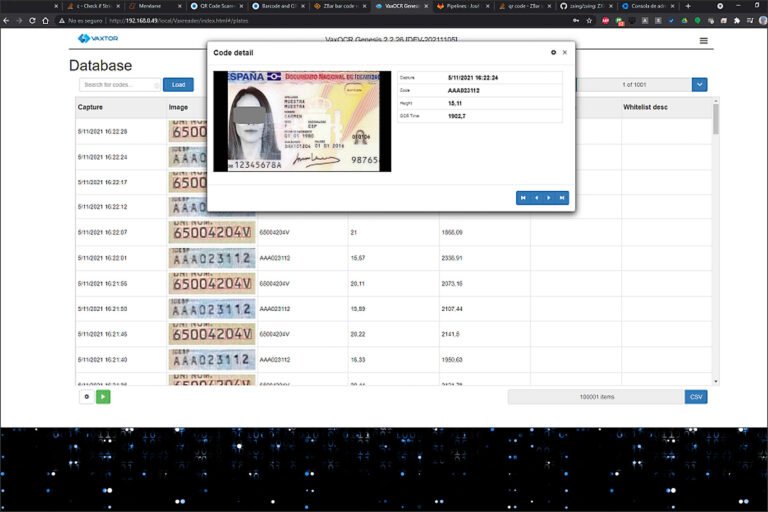Select capture time 5/11/2021 16:22:24
Screen dimensions: 768x512
[x=102, y=157]
